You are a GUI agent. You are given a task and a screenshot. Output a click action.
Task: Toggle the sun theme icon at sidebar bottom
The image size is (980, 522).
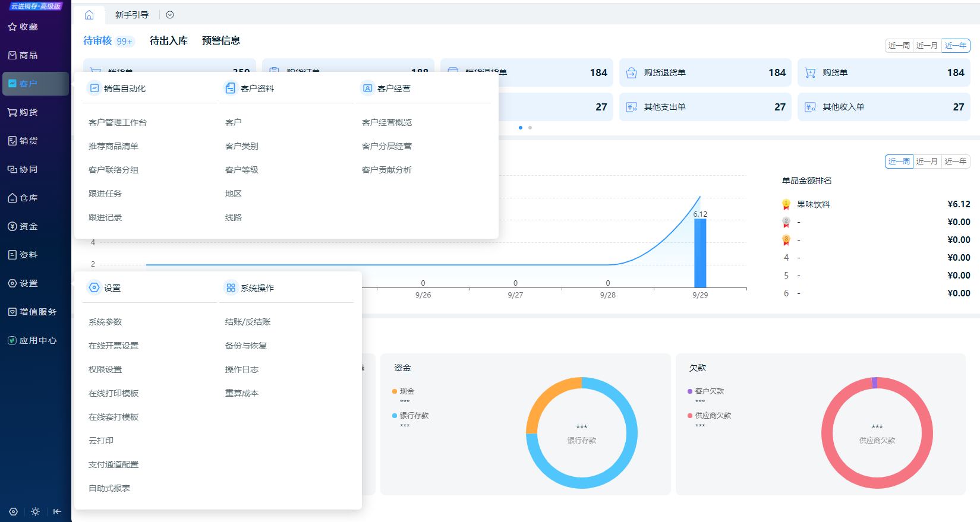(x=36, y=511)
